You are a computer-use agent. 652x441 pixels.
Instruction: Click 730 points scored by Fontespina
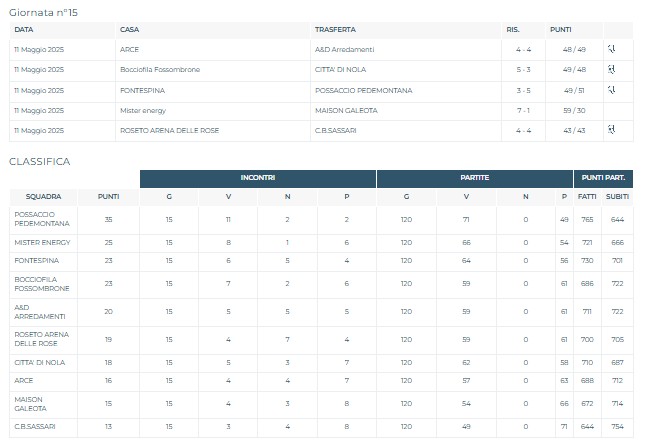point(587,261)
